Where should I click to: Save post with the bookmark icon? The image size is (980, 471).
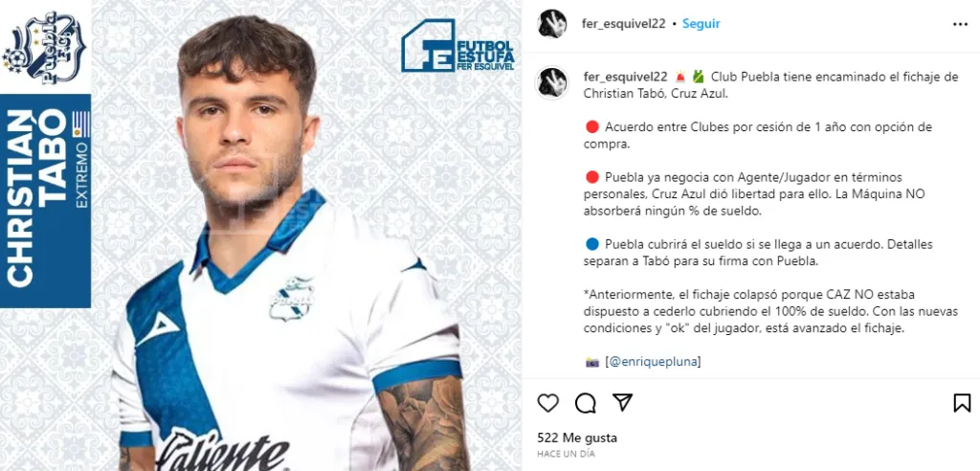click(962, 403)
